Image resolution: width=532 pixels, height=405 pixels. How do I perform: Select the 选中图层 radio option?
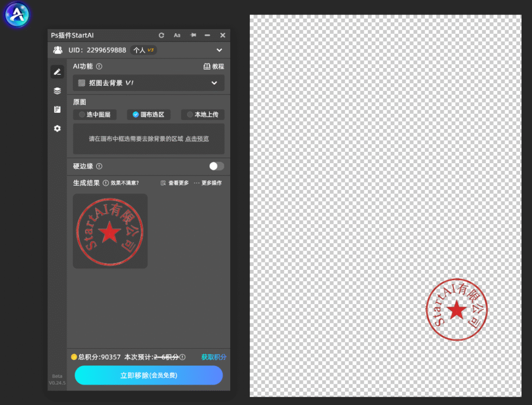(95, 115)
